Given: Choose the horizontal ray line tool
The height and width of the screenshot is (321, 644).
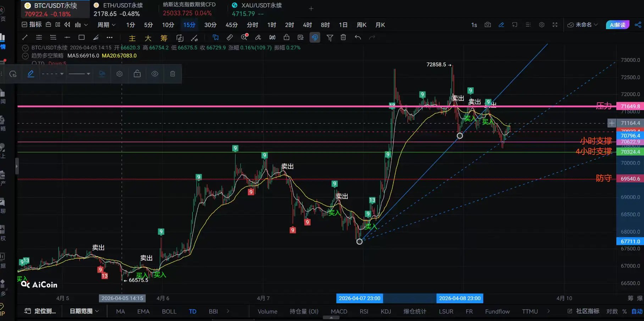Looking at the screenshot, I should (67, 37).
